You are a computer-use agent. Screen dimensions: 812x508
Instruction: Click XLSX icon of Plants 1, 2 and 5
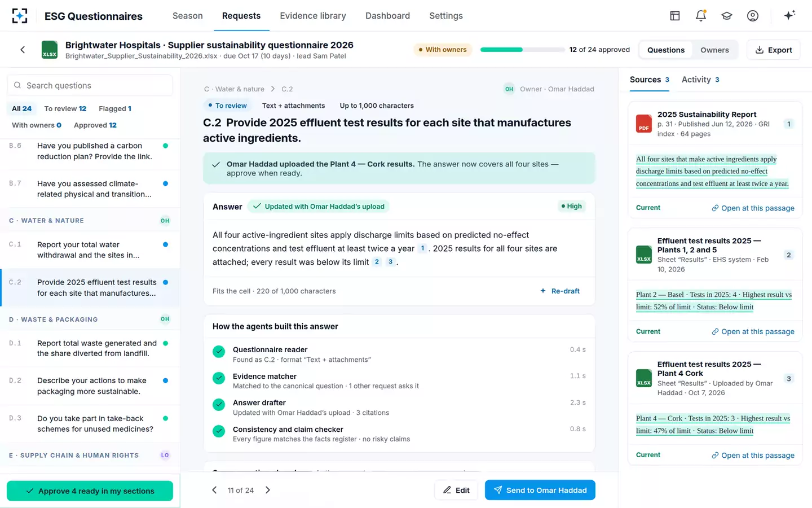point(644,255)
